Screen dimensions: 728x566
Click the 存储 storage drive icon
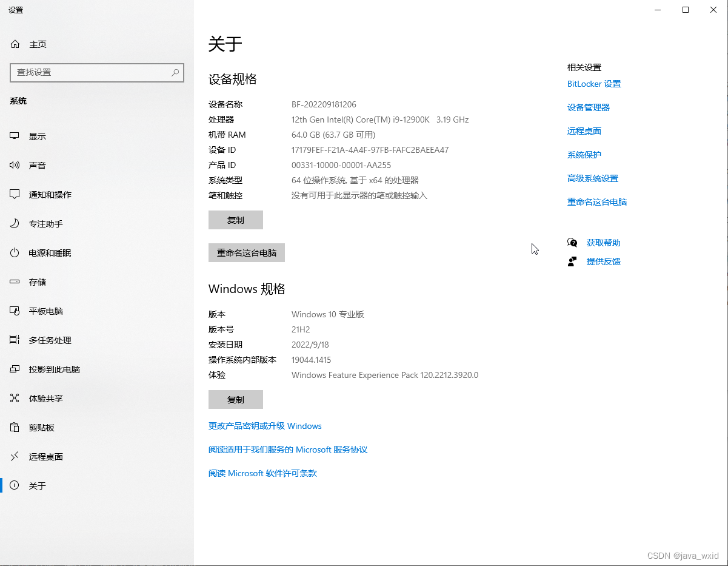pyautogui.click(x=15, y=282)
